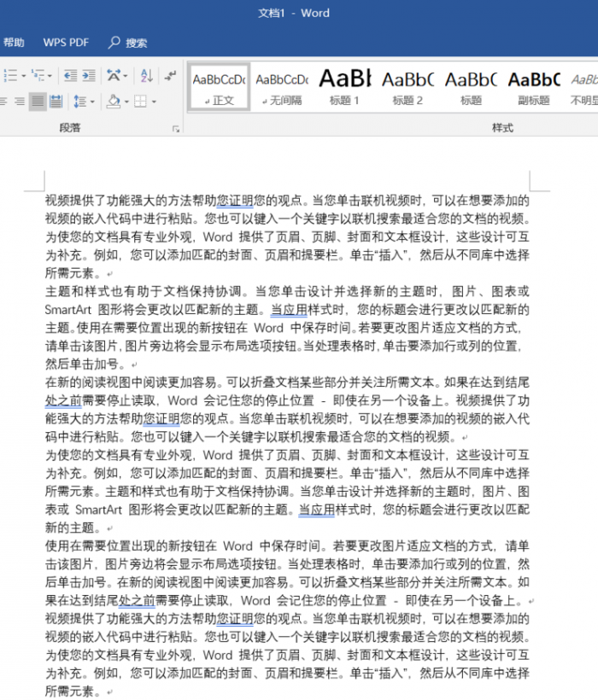
Task: Apply the 标题 1 style
Action: point(344,86)
